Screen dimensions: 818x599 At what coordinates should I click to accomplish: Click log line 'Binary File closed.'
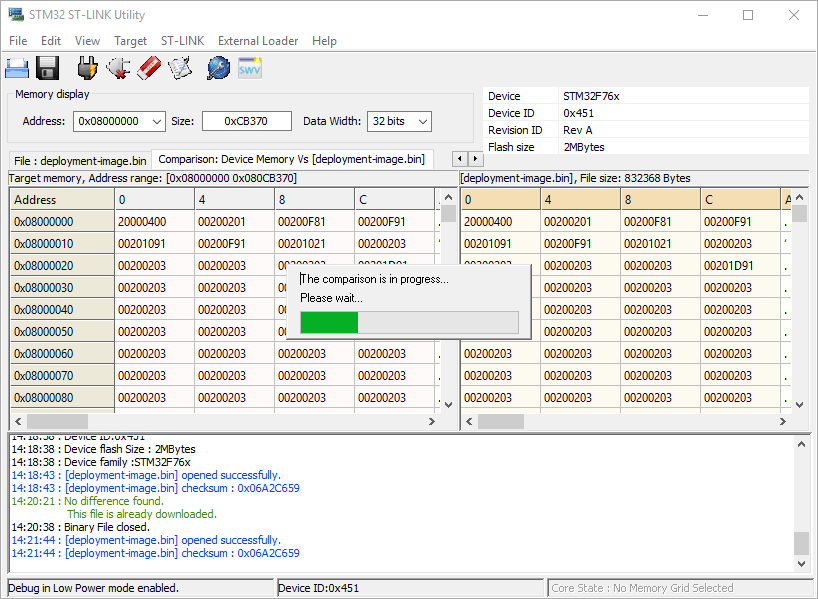tap(81, 527)
